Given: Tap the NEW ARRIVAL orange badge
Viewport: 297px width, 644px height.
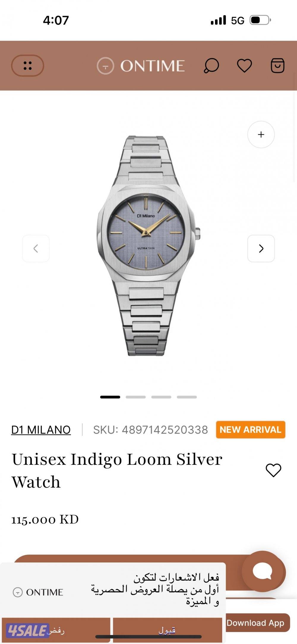Looking at the screenshot, I should (251, 430).
